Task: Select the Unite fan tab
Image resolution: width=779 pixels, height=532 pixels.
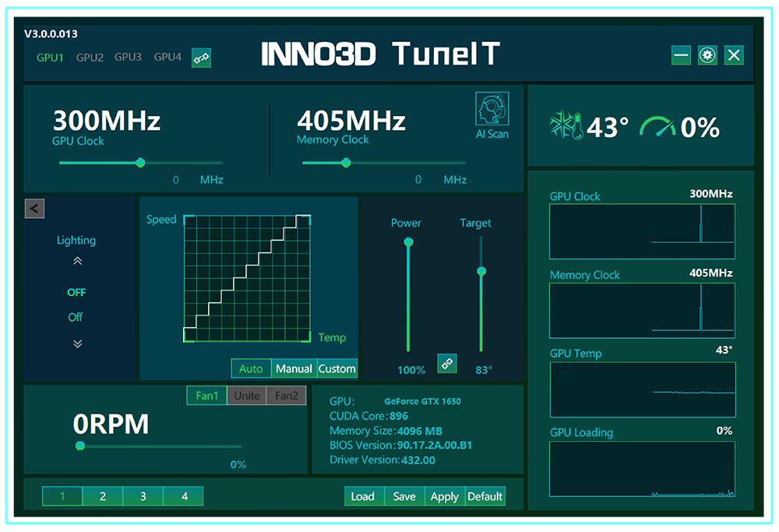Action: click(247, 396)
